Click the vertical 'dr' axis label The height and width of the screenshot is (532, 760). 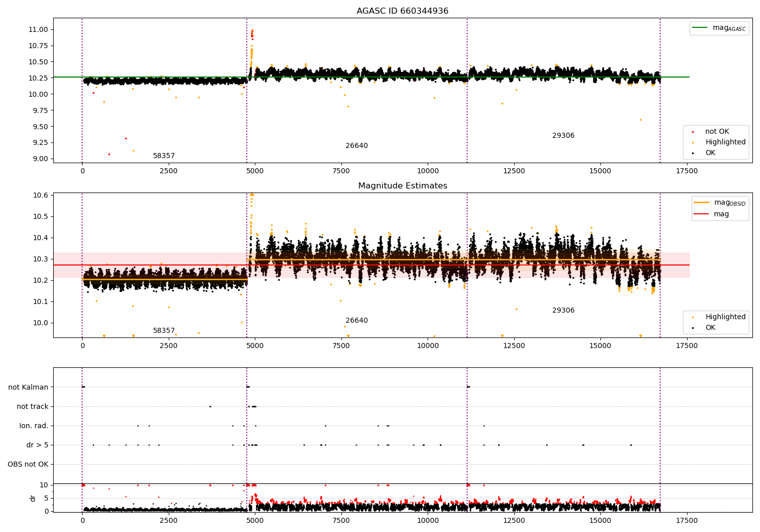(x=33, y=498)
